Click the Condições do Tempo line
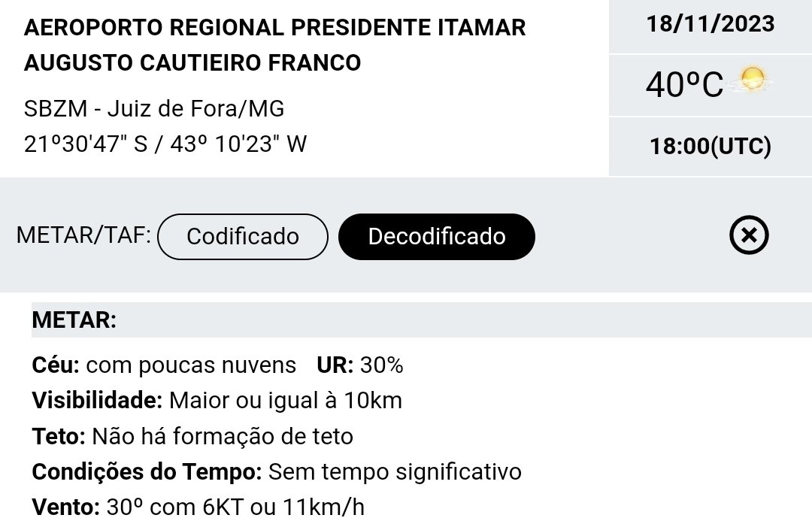812x518 pixels. pos(277,472)
